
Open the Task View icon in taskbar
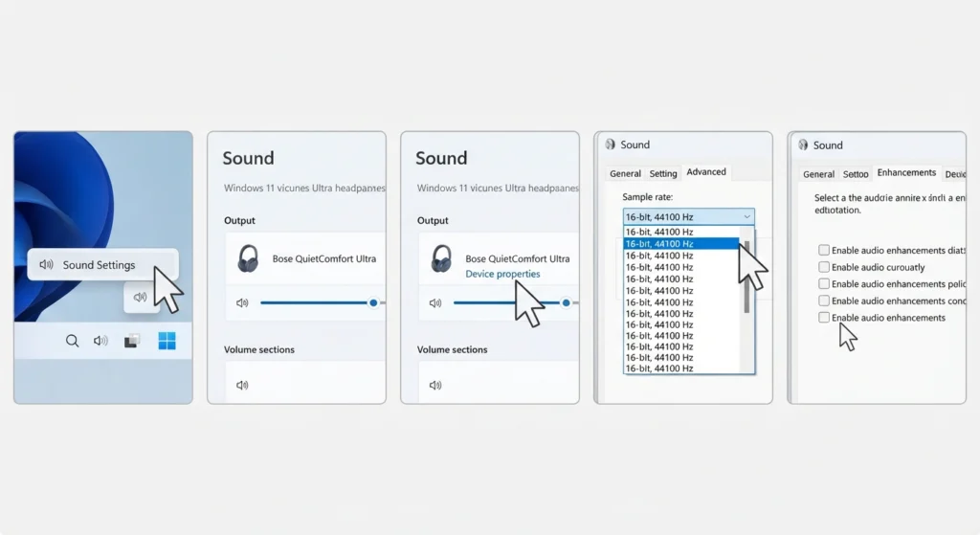[131, 341]
